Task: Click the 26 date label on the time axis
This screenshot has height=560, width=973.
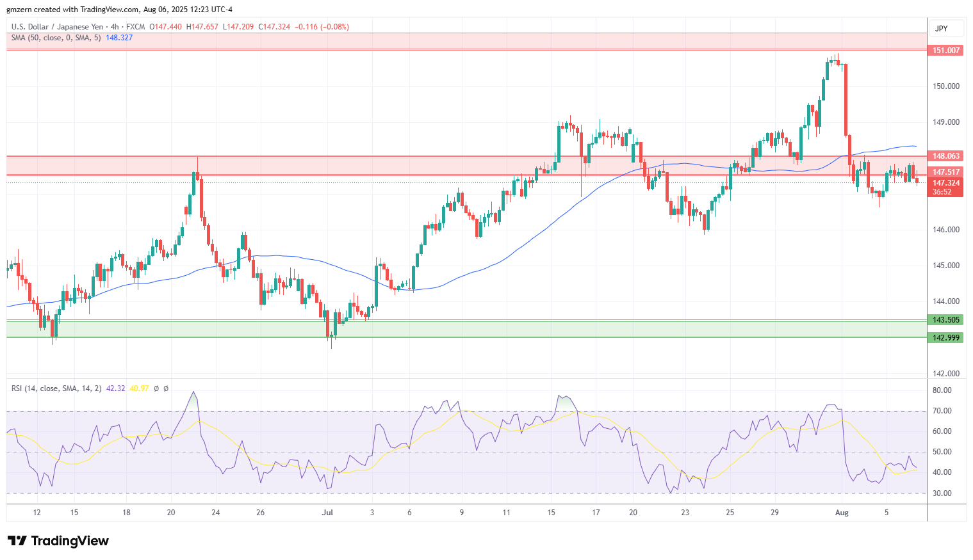Action: coord(260,513)
